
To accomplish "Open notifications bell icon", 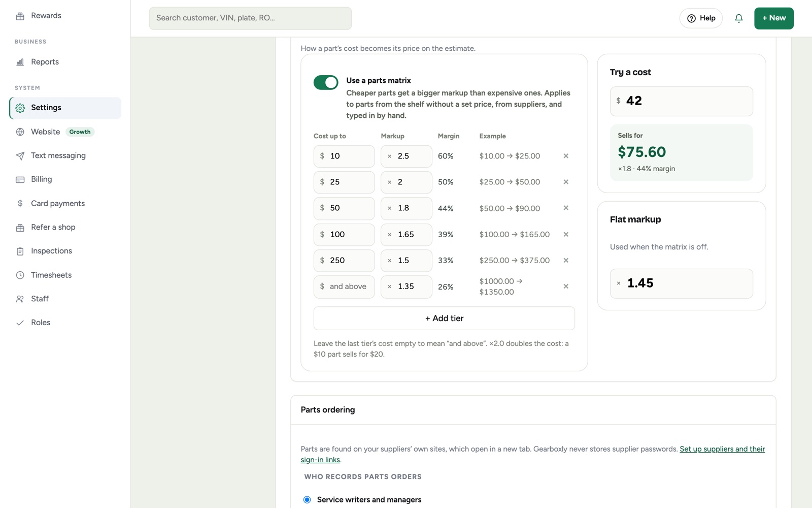I will tap(739, 18).
